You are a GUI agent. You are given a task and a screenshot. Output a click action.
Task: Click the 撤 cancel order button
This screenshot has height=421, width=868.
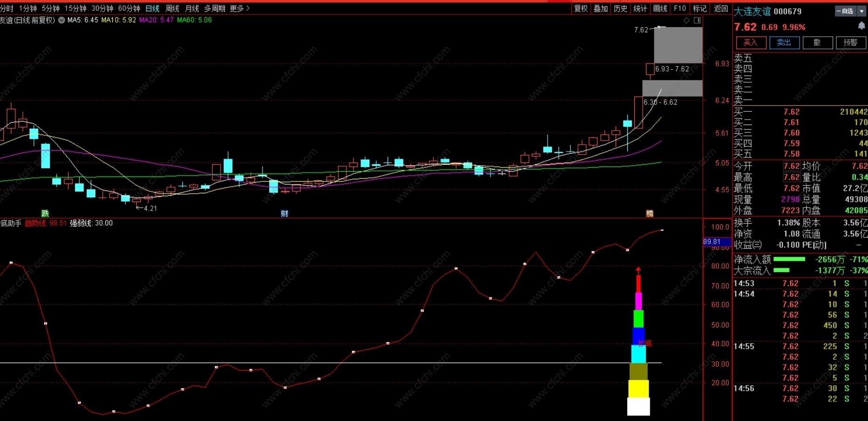click(817, 42)
